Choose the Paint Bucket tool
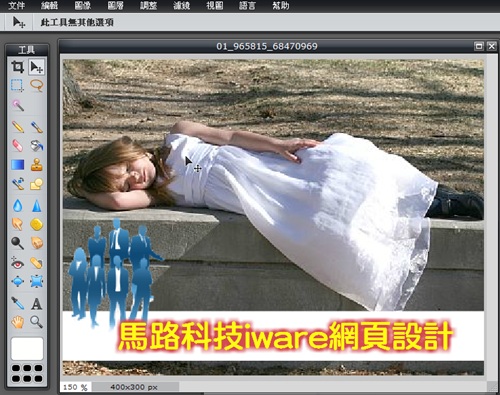 click(37, 145)
